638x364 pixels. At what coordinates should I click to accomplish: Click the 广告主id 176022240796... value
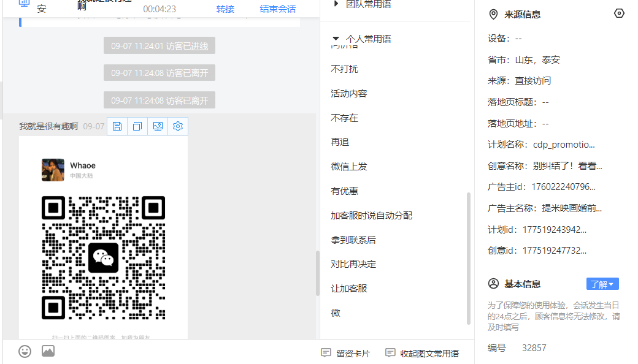click(x=564, y=187)
